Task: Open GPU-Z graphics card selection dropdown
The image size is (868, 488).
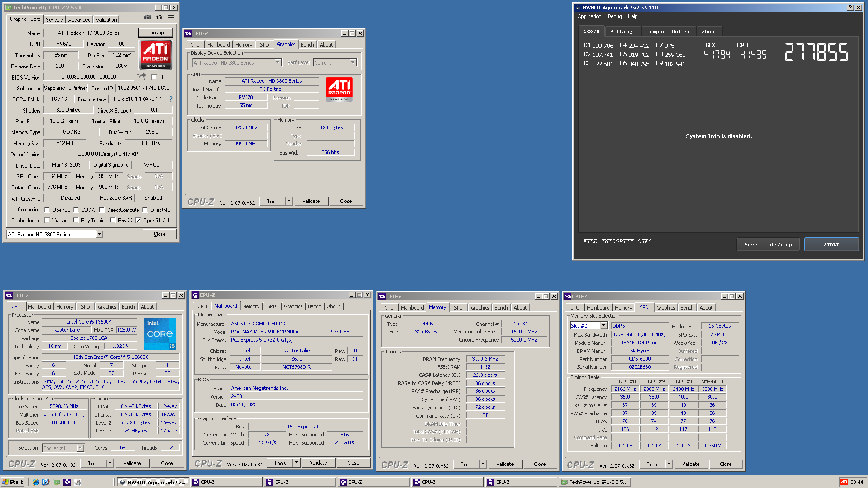Action: point(99,234)
